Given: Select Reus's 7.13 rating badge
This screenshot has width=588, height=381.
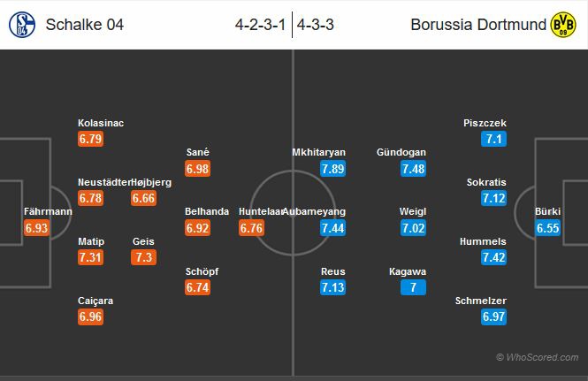Looking at the screenshot, I should [x=332, y=289].
